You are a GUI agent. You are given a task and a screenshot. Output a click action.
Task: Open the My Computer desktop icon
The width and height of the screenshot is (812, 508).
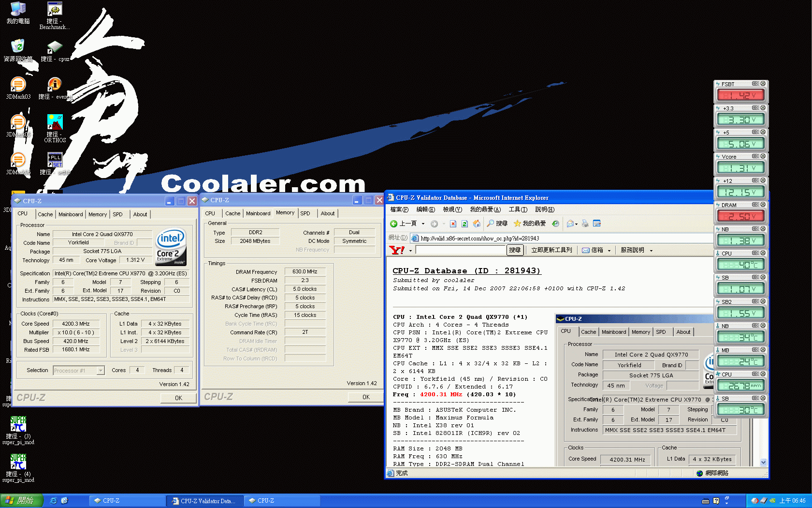point(18,13)
